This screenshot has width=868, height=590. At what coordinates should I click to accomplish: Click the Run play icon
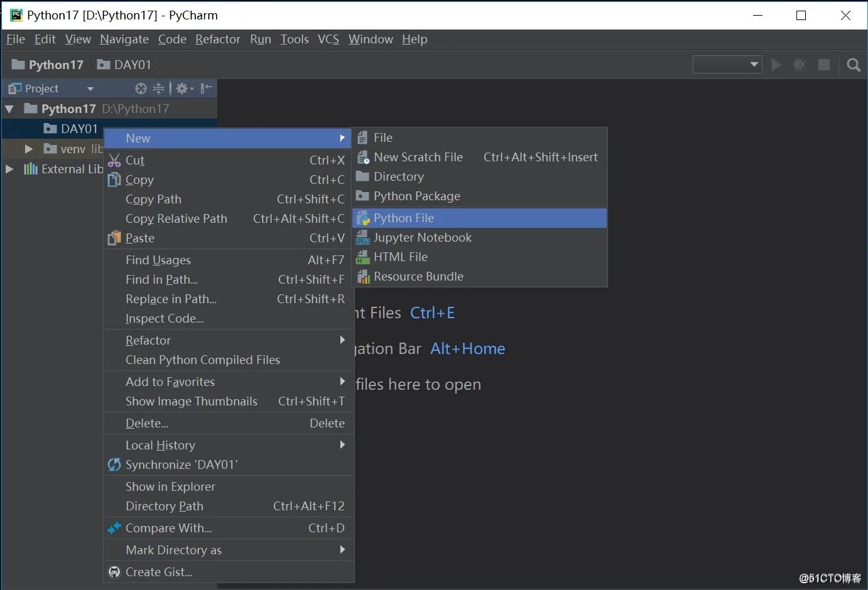pyautogui.click(x=777, y=65)
